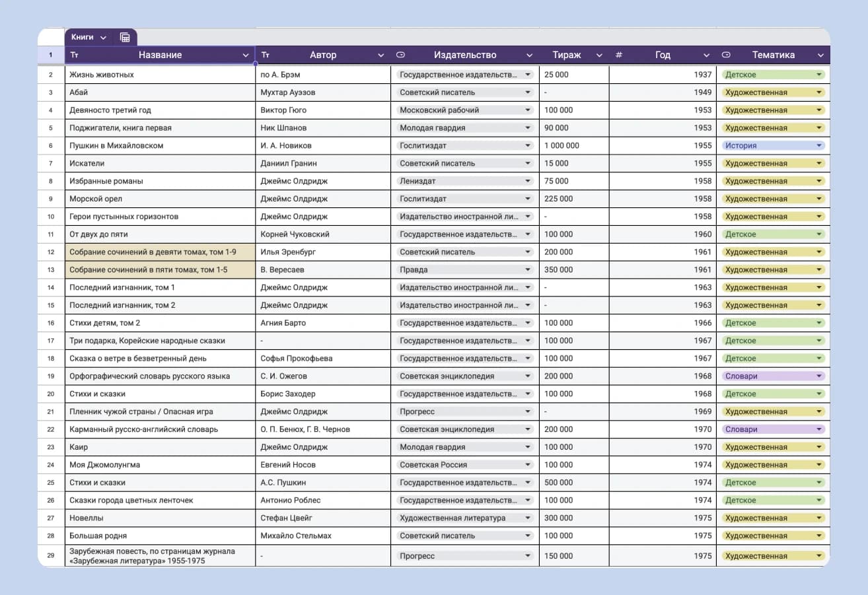The width and height of the screenshot is (868, 595).
Task: Select the cell Девяносто третий год
Action: 160,110
